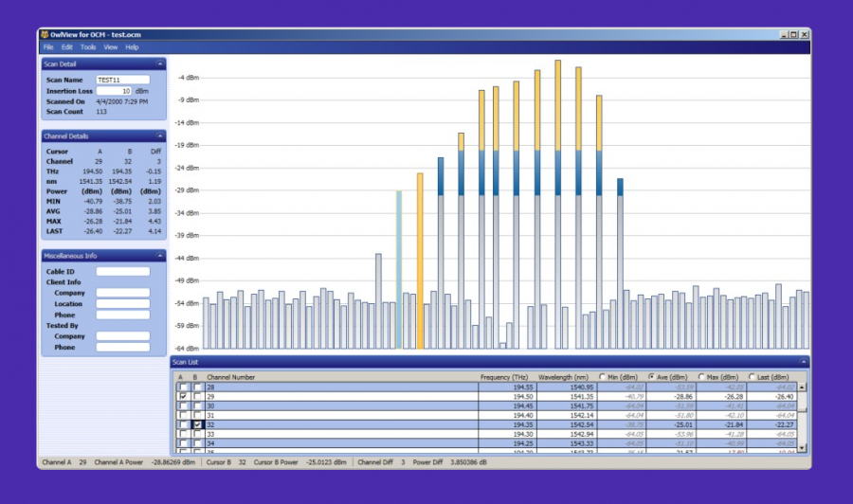This screenshot has height=504, width=853.
Task: Click the -64 dBm axis label
Action: (187, 348)
